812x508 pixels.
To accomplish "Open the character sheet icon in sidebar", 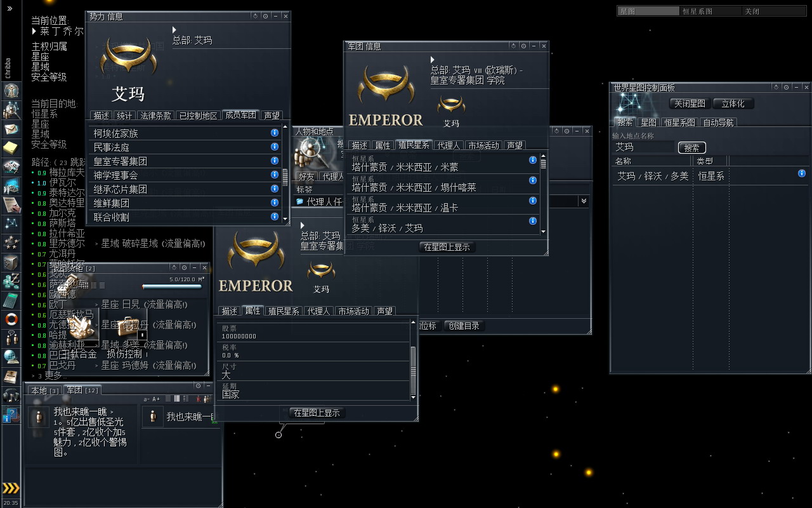I will 11,90.
